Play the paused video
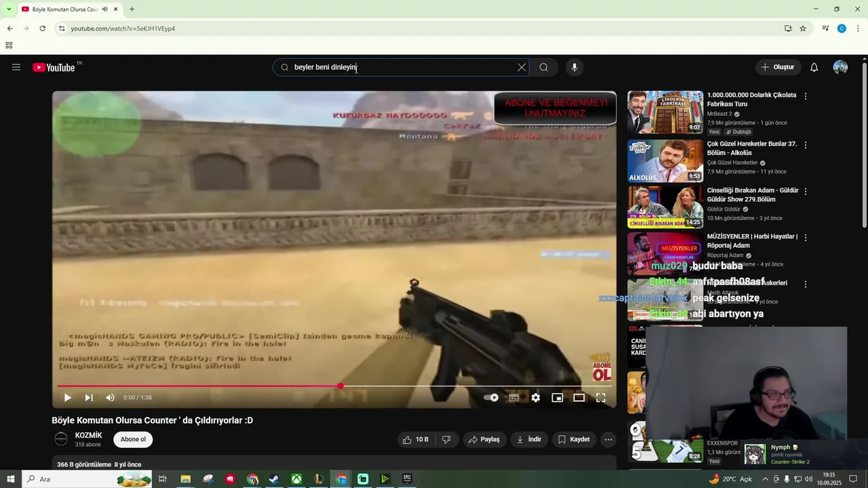The image size is (868, 488). click(x=67, y=398)
